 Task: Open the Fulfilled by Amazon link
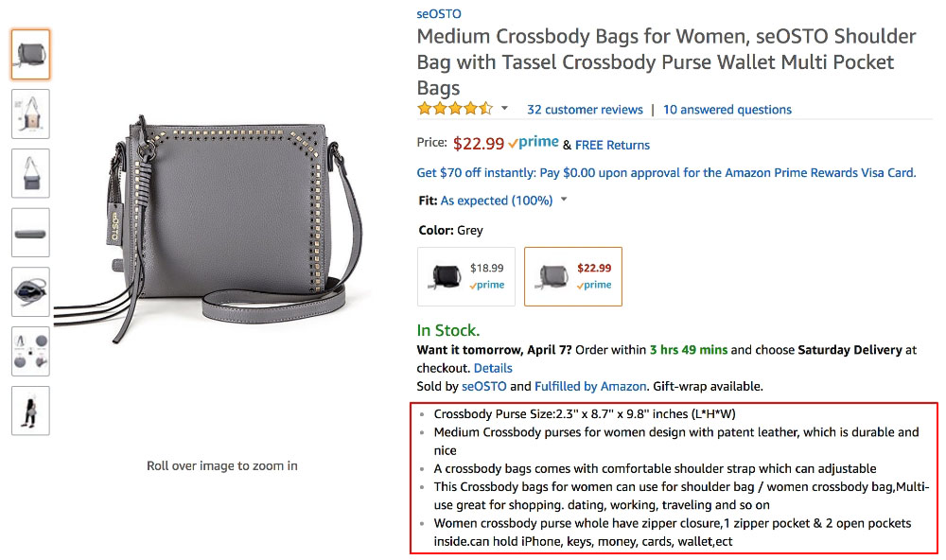coord(588,386)
